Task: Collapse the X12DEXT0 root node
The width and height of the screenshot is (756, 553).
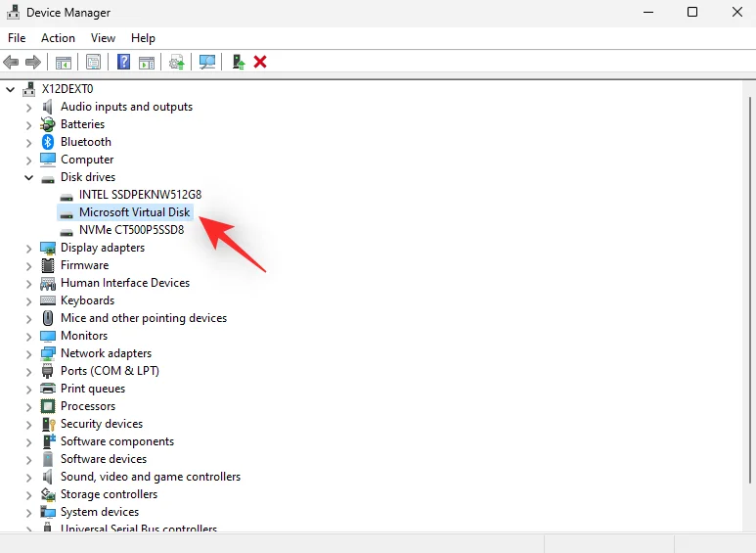Action: click(10, 89)
